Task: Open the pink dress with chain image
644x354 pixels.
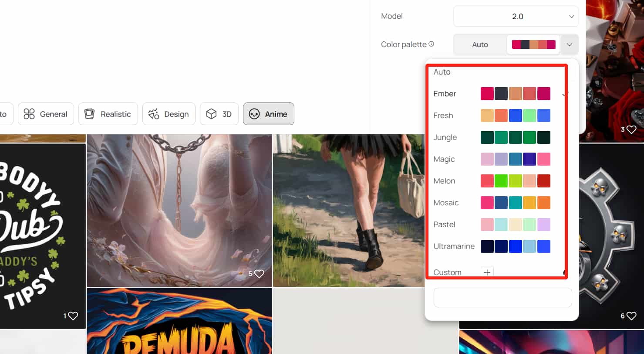Action: (179, 210)
